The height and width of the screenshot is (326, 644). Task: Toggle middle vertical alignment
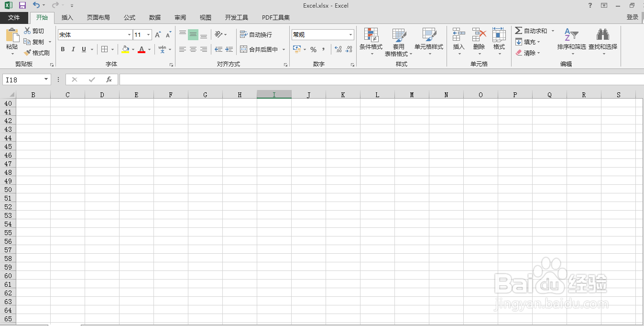click(x=193, y=35)
